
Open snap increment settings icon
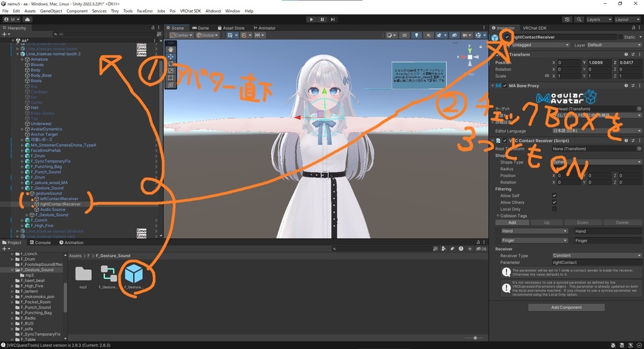pyautogui.click(x=259, y=35)
